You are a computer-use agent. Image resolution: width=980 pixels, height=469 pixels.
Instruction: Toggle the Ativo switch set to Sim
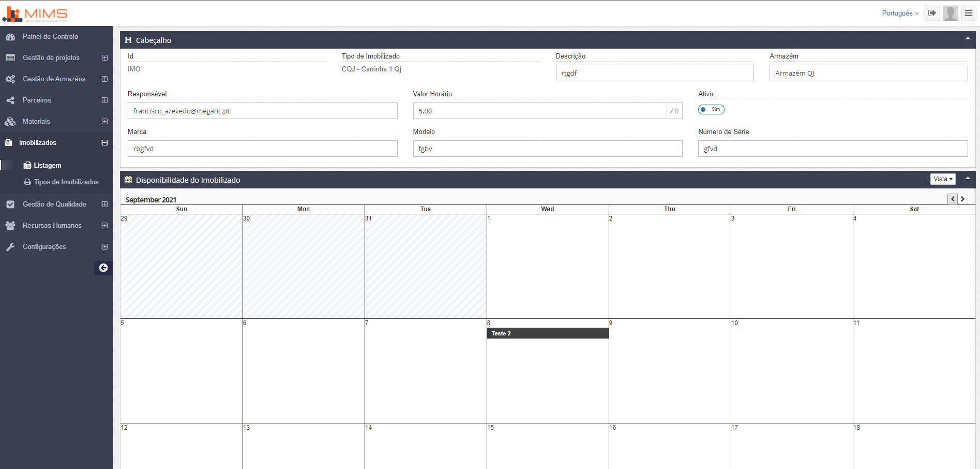coord(711,109)
